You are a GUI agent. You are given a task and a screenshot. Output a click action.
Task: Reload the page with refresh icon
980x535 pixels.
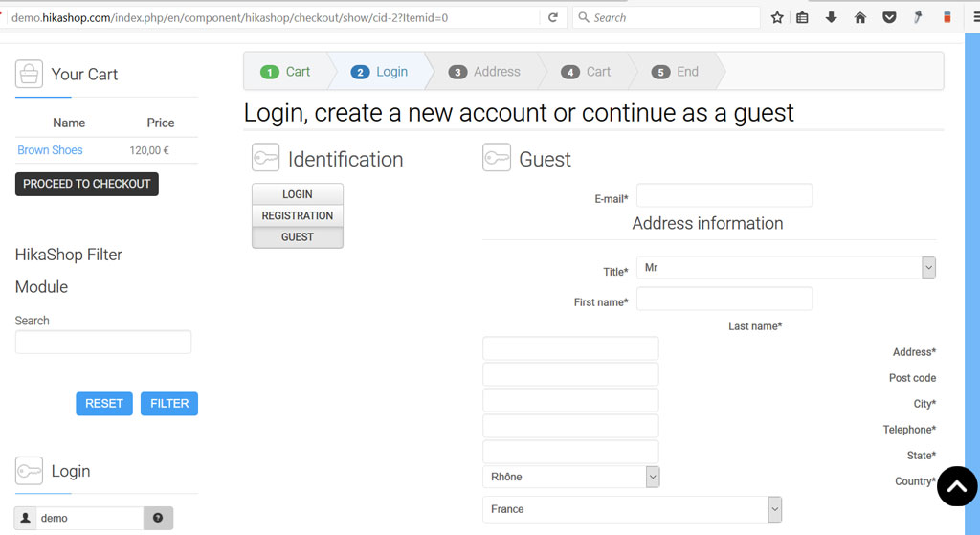(553, 17)
